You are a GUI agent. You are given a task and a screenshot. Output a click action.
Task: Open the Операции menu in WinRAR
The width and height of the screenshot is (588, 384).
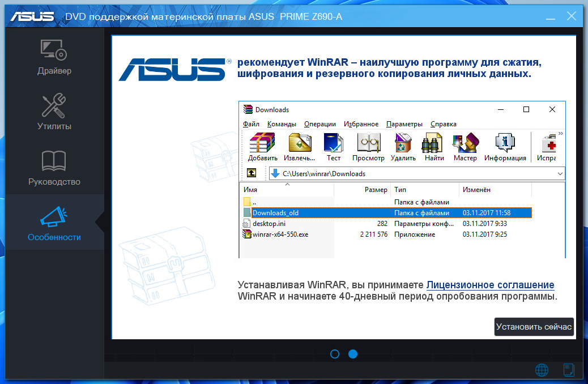320,123
